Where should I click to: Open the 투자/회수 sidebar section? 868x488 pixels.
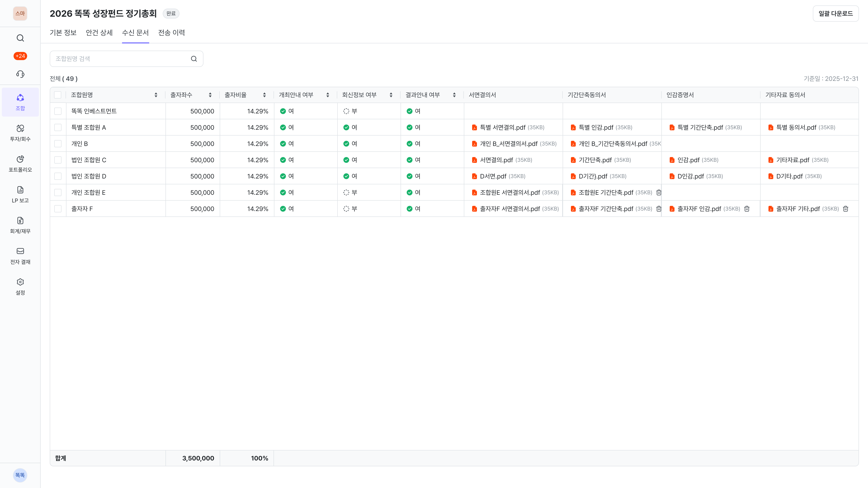[x=20, y=133]
